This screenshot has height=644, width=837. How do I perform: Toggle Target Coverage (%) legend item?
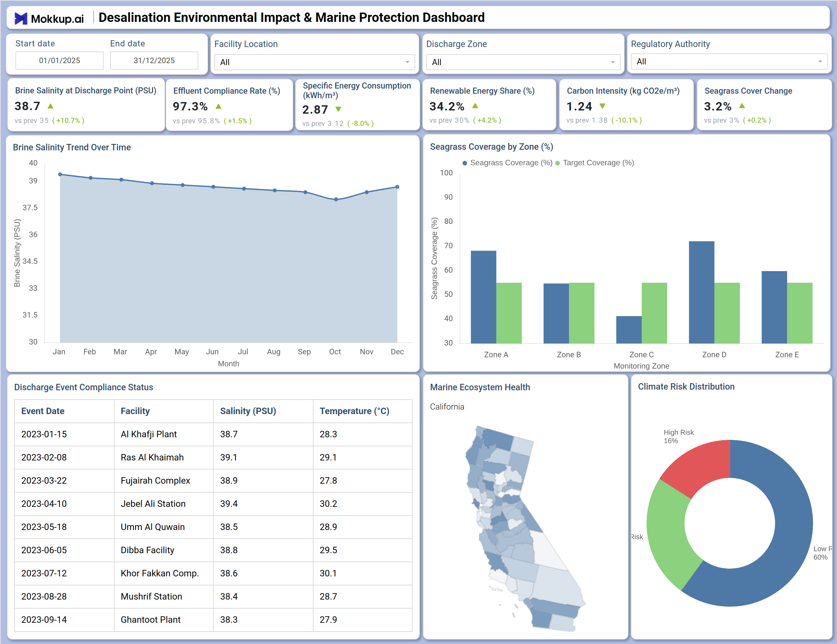point(594,163)
